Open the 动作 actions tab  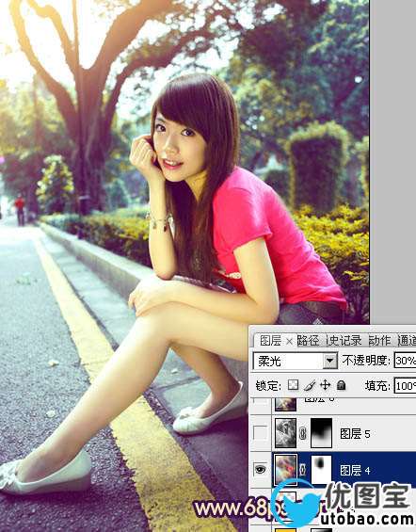click(x=379, y=341)
